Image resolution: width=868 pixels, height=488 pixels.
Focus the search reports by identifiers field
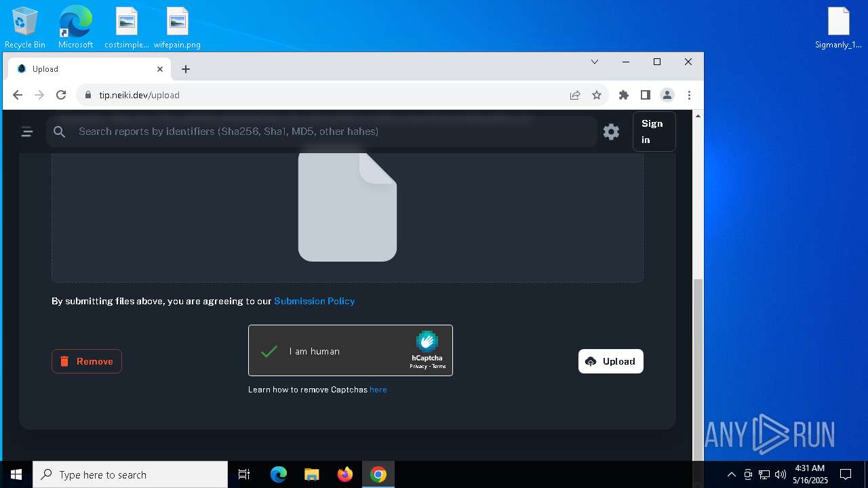point(322,131)
